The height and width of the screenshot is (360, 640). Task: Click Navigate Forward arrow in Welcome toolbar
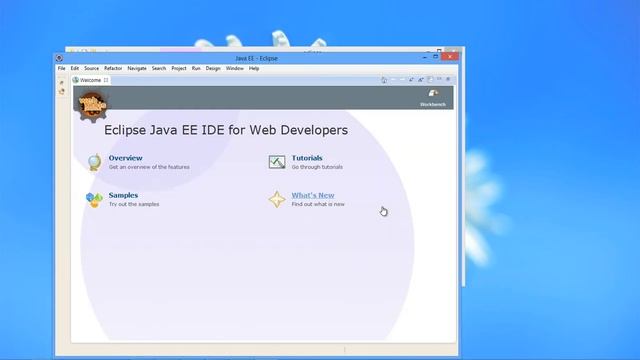(x=402, y=80)
